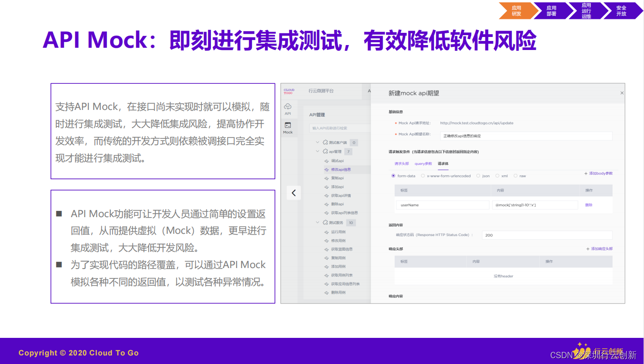Click the gear icon beside 测试客户端
Image resolution: width=644 pixels, height=364 pixels.
[325, 143]
